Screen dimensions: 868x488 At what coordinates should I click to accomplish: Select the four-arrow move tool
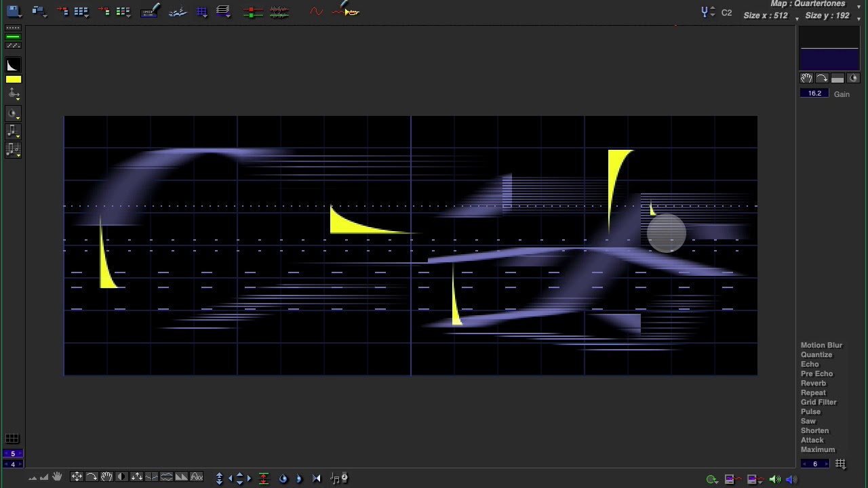point(77,477)
